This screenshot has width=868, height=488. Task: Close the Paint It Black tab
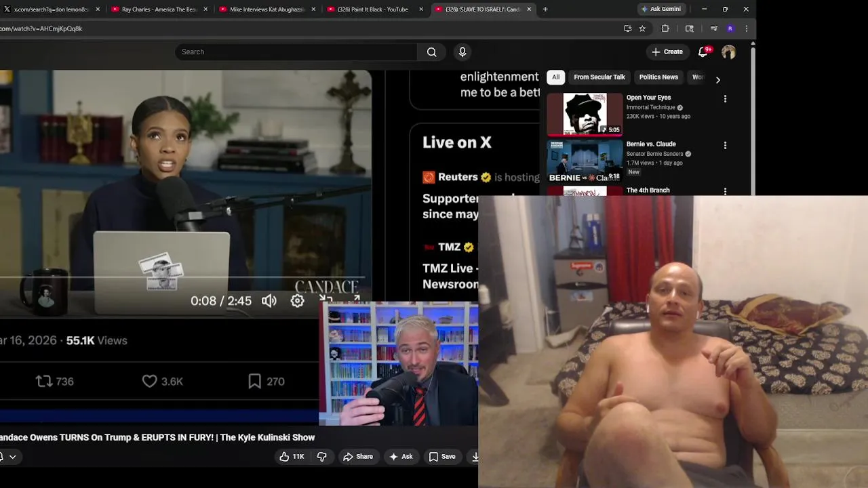tap(421, 9)
